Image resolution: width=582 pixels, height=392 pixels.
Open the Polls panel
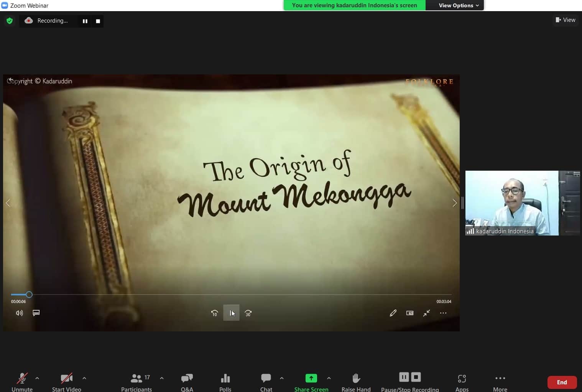(225, 382)
